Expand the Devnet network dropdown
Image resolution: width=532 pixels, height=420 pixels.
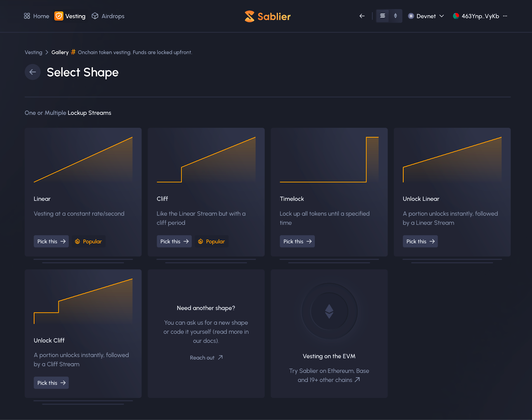click(426, 16)
